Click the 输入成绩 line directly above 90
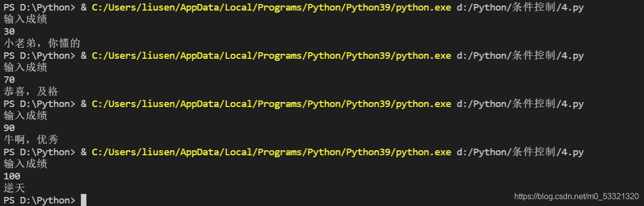The width and height of the screenshot is (644, 206). click(25, 116)
